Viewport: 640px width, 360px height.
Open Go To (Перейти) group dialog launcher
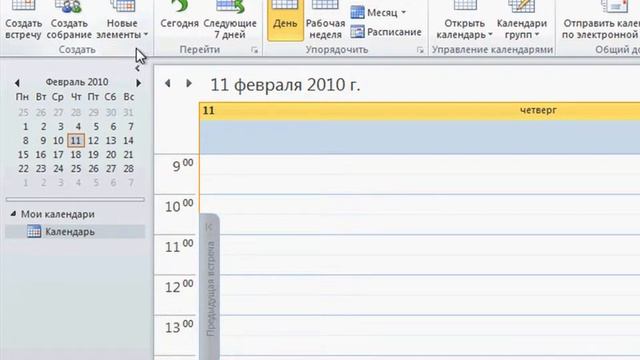point(255,50)
